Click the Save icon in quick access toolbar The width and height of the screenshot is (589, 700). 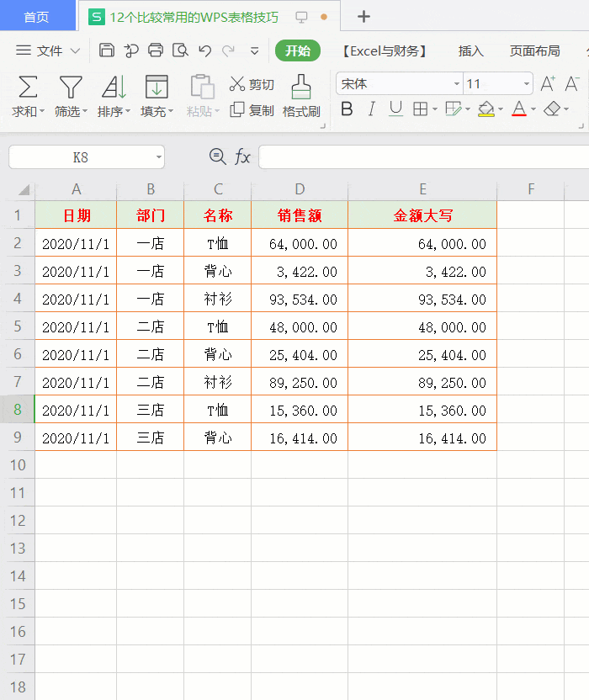(x=107, y=50)
